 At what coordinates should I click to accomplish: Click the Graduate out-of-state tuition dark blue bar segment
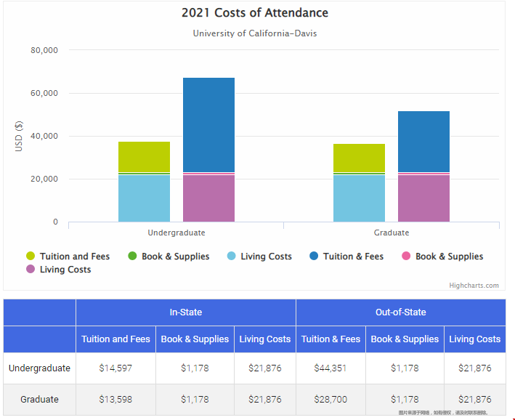click(423, 142)
